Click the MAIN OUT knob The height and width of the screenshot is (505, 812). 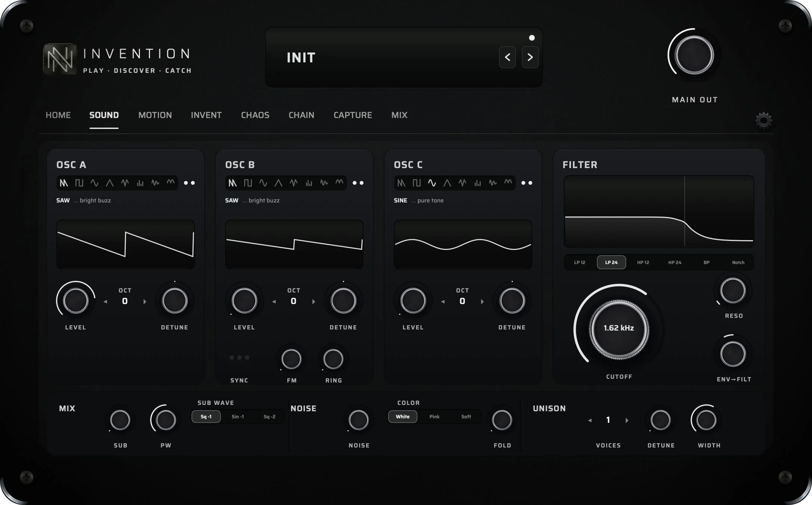pyautogui.click(x=694, y=55)
